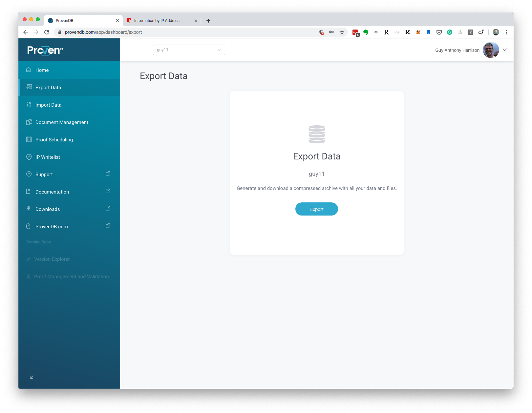Open the Medium M extension

point(408,32)
